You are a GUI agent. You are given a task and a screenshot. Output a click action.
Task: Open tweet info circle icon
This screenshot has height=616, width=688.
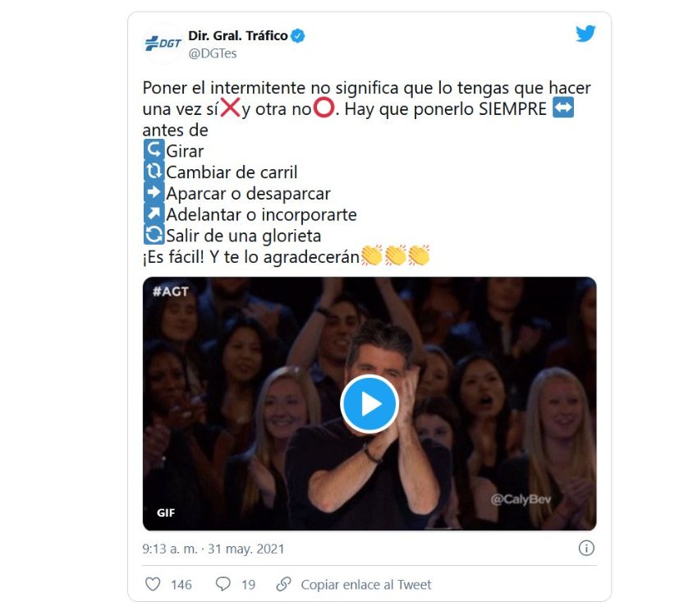tap(586, 548)
